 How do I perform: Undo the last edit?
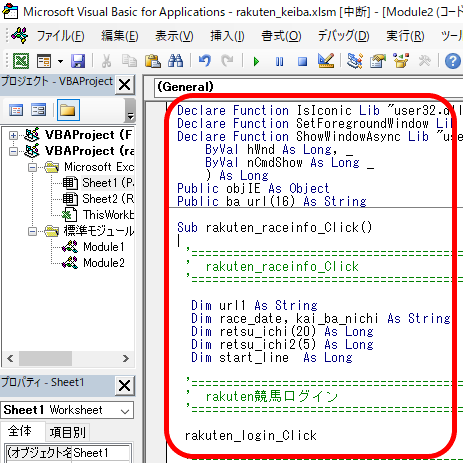click(x=205, y=61)
